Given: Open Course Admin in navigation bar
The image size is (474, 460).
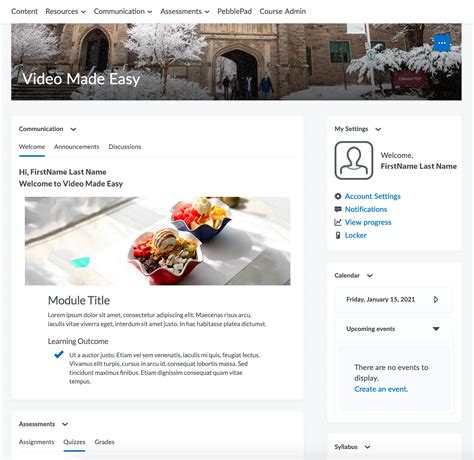Looking at the screenshot, I should click(x=283, y=11).
